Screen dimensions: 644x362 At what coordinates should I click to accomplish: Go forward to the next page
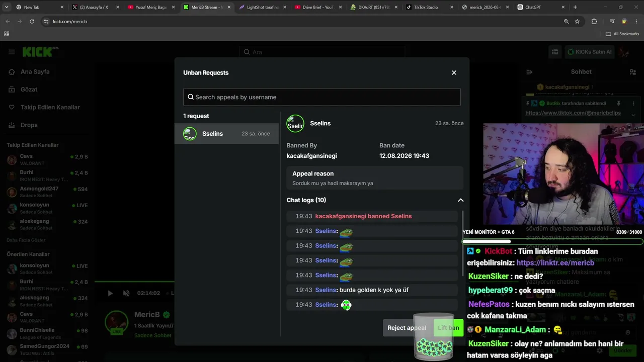pos(20,22)
